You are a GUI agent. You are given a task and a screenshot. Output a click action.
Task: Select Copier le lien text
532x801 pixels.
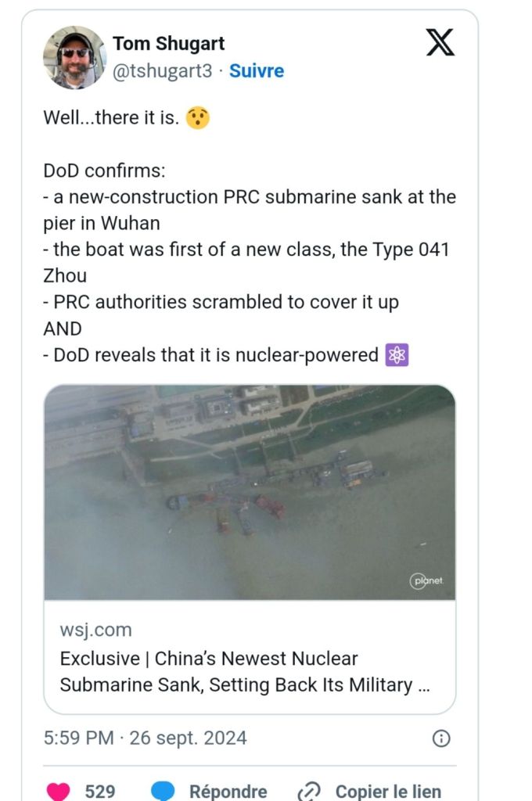pyautogui.click(x=388, y=792)
